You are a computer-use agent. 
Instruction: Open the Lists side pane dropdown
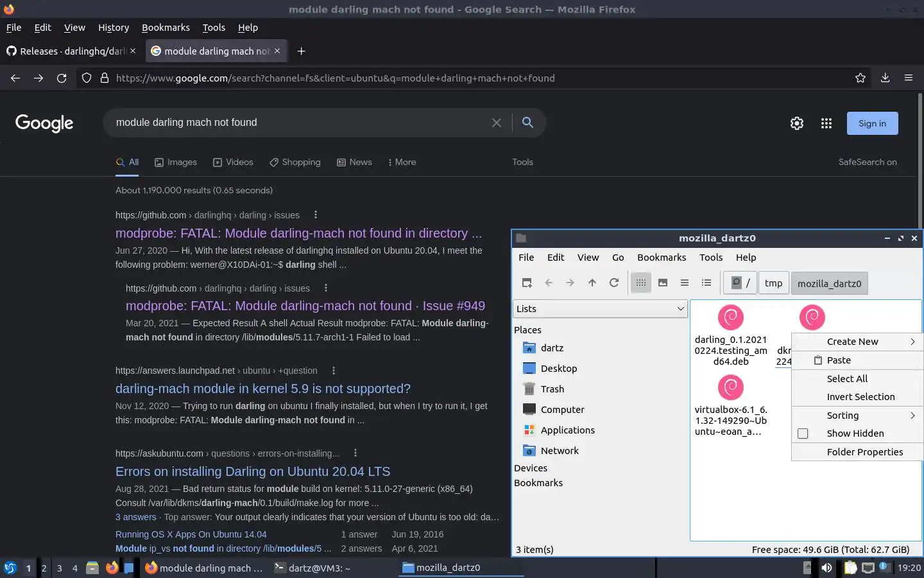click(x=600, y=309)
